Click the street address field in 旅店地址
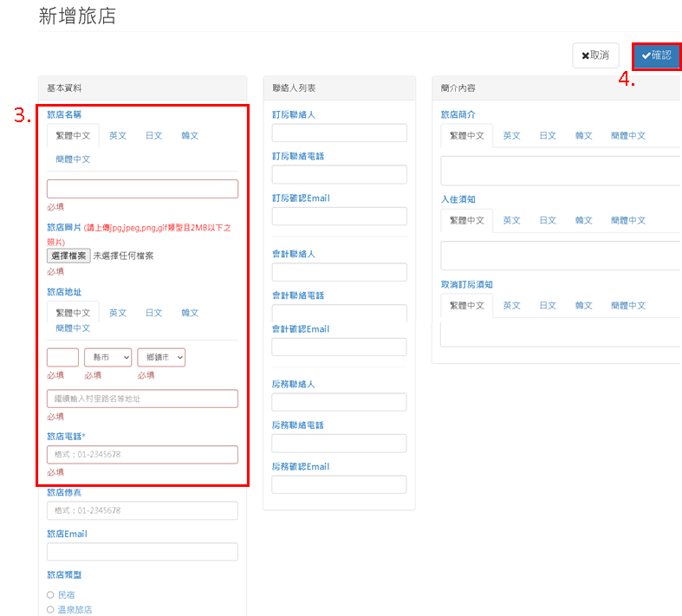Viewport: 682px width, 616px height. point(142,399)
